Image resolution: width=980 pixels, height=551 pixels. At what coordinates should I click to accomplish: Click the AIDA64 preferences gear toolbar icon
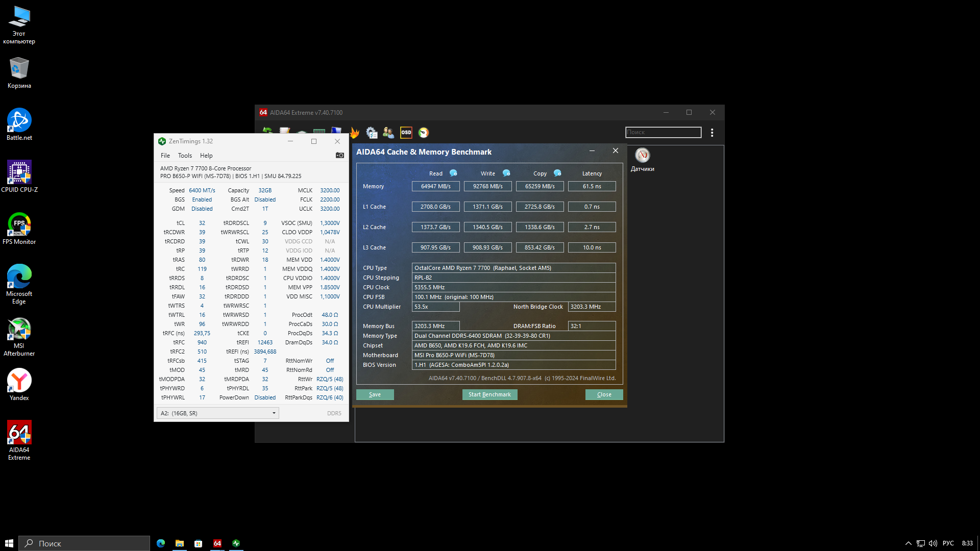point(372,133)
